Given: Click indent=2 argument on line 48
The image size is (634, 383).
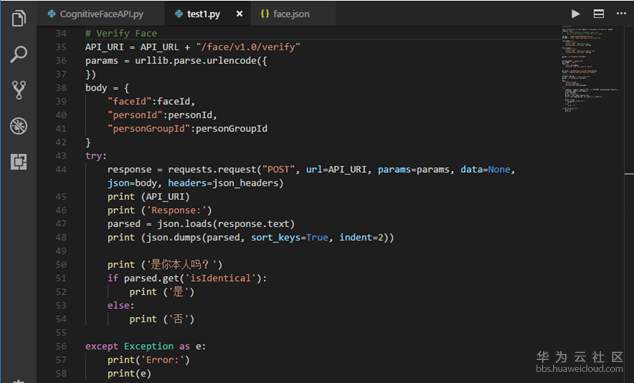Looking at the screenshot, I should (x=361, y=237).
